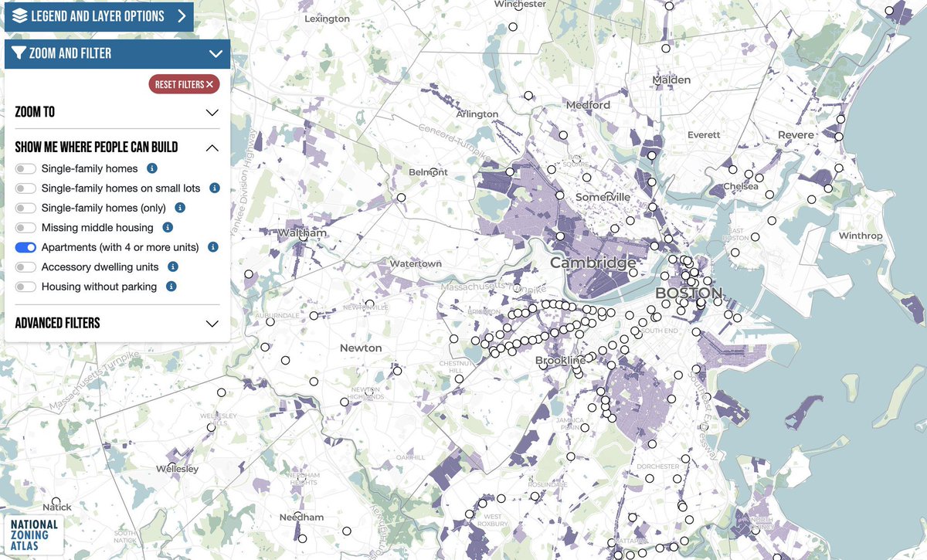This screenshot has height=560, width=927.
Task: Open the Legend and Layer Options panel header
Action: 99,15
